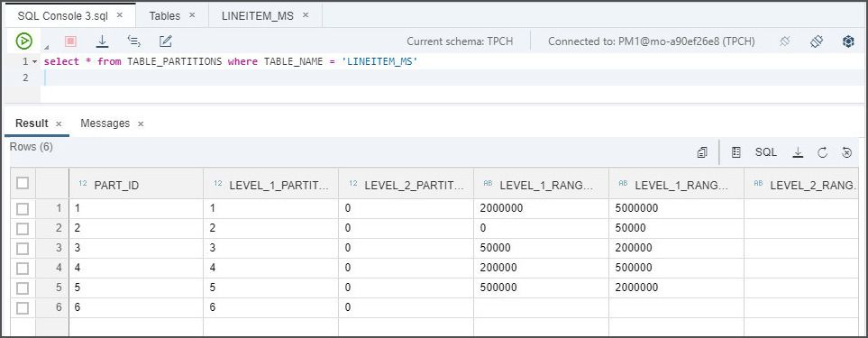Viewport: 868px width, 338px height.
Task: Close the SQL Console 3.sql tab
Action: [x=120, y=15]
